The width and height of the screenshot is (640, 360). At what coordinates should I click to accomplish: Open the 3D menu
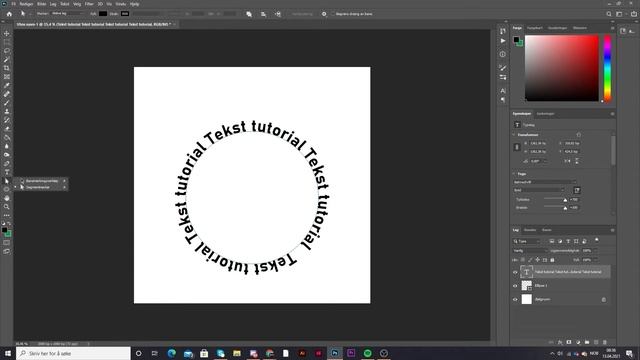coord(100,4)
